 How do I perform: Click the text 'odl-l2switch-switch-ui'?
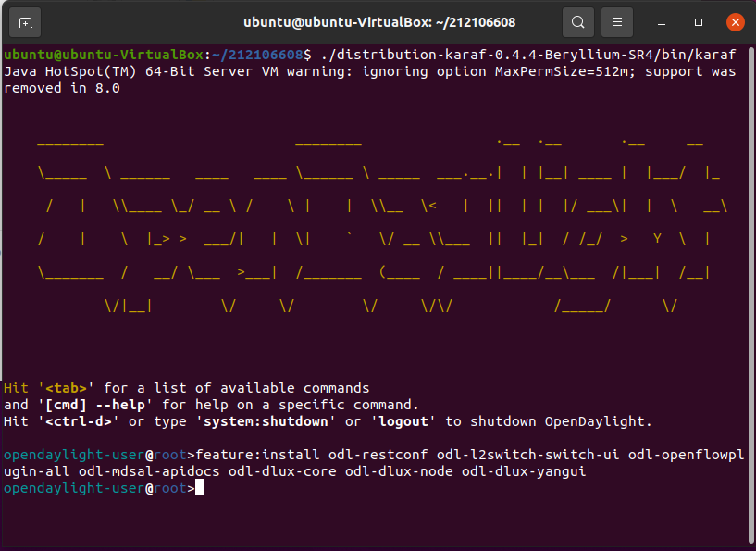click(x=528, y=455)
